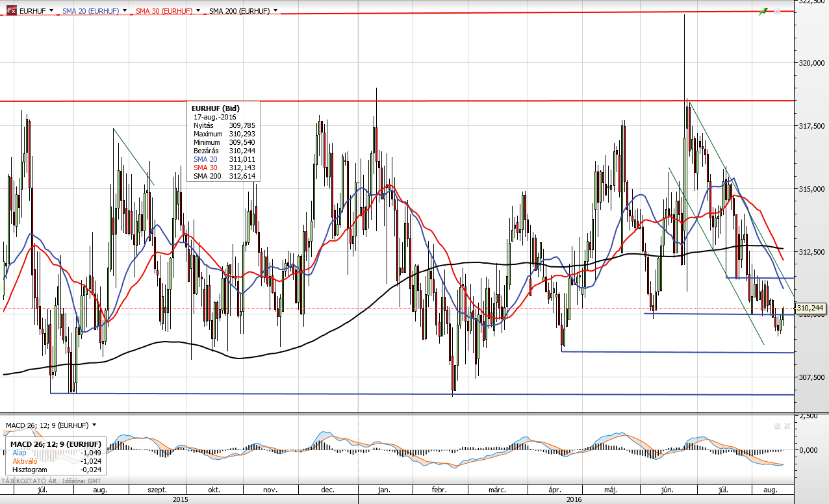Click the 2015 year label on time axis
829x504 pixels.
(x=181, y=499)
